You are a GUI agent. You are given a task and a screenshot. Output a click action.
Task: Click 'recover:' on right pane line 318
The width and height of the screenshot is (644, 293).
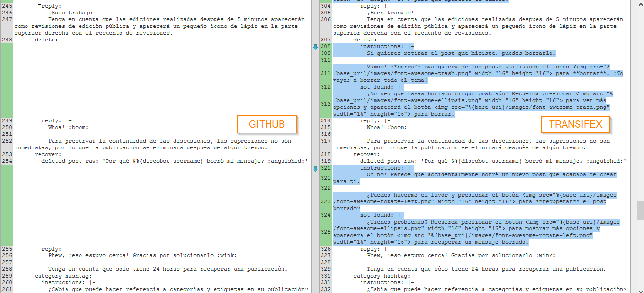coord(367,155)
